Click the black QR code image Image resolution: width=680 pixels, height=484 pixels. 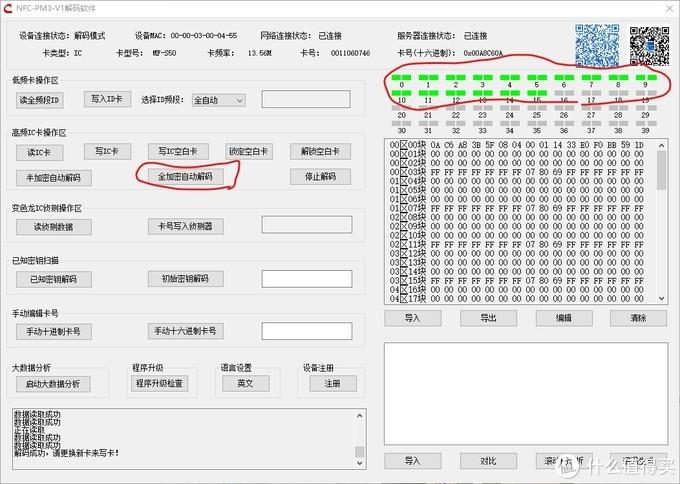[x=649, y=46]
